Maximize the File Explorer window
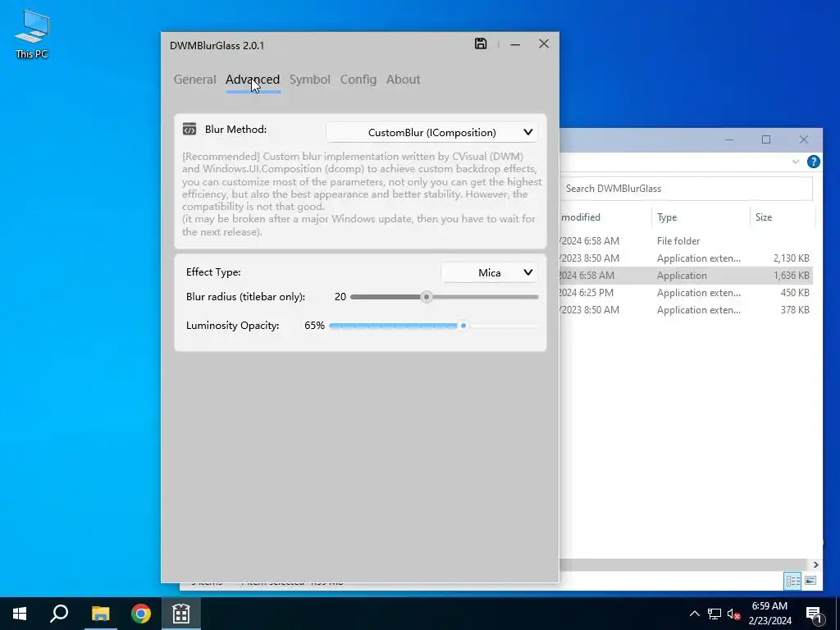This screenshot has width=840, height=630. click(x=766, y=139)
